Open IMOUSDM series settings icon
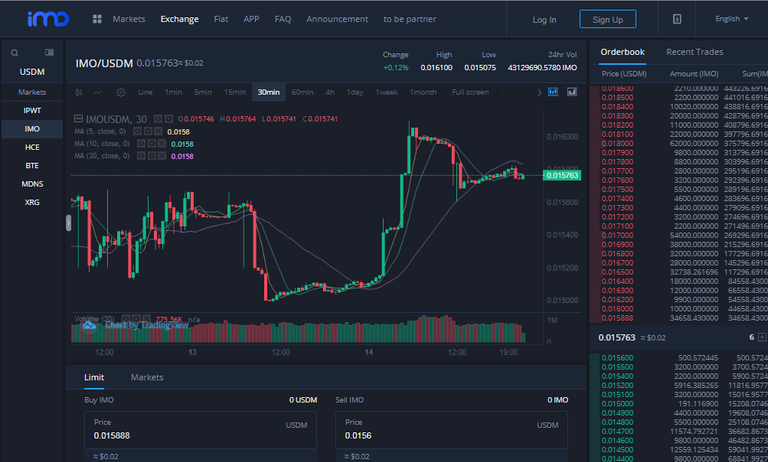The width and height of the screenshot is (768, 462). [168, 119]
